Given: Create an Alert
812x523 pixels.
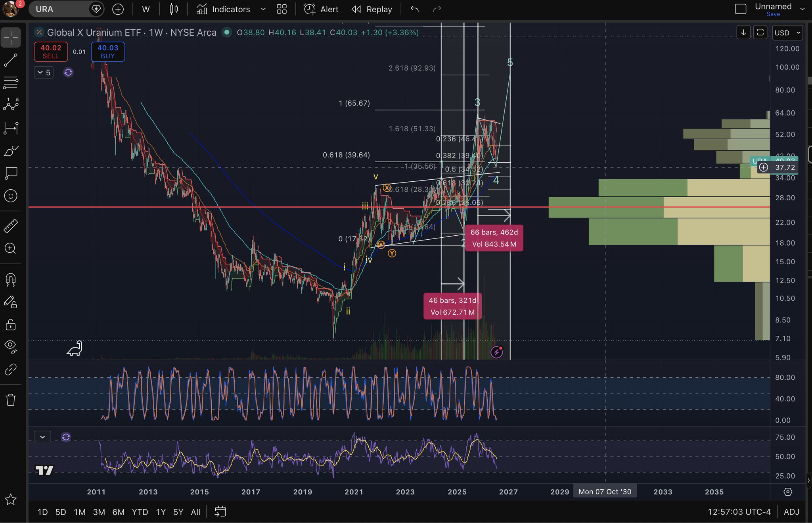Looking at the screenshot, I should 321,9.
